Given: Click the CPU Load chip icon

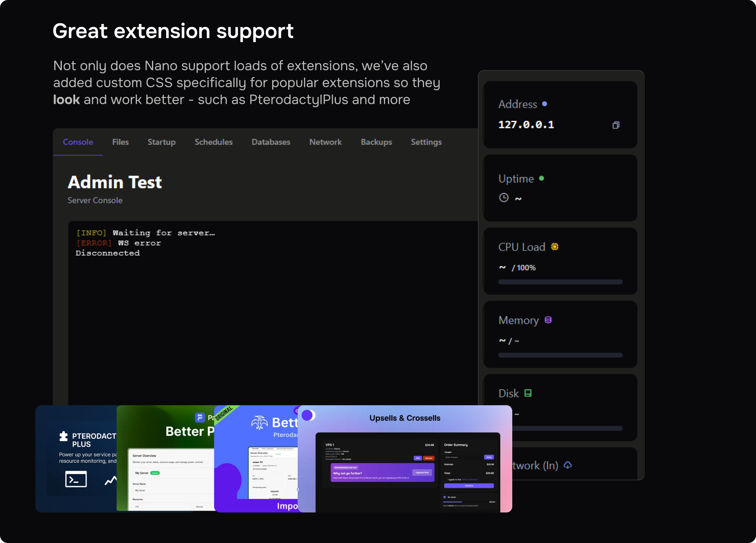Looking at the screenshot, I should tap(555, 247).
